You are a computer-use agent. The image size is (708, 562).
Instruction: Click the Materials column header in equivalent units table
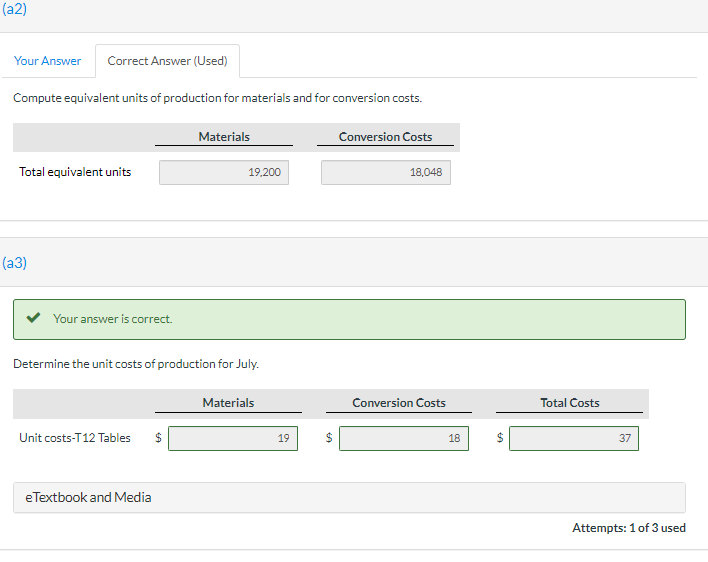tap(224, 137)
